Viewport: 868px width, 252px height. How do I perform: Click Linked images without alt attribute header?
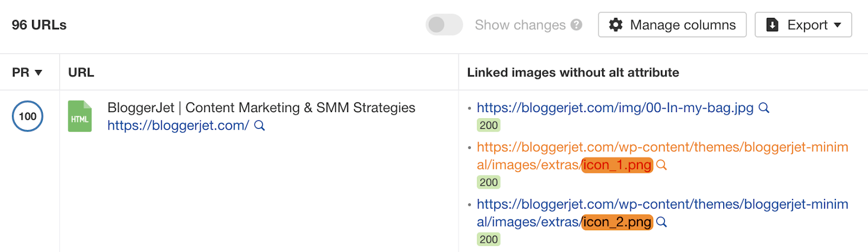tap(573, 73)
